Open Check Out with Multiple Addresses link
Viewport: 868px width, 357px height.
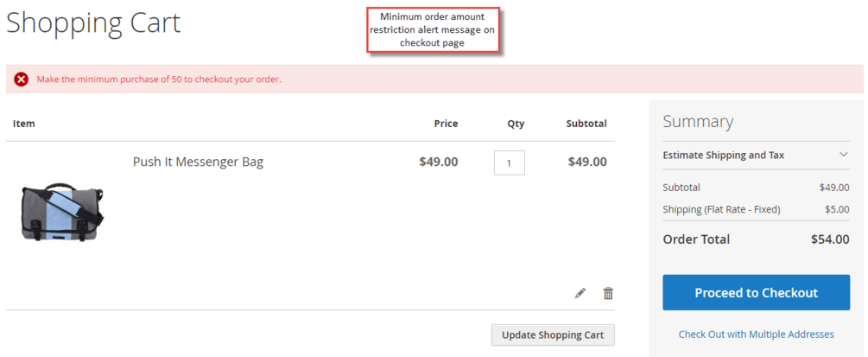(x=756, y=334)
